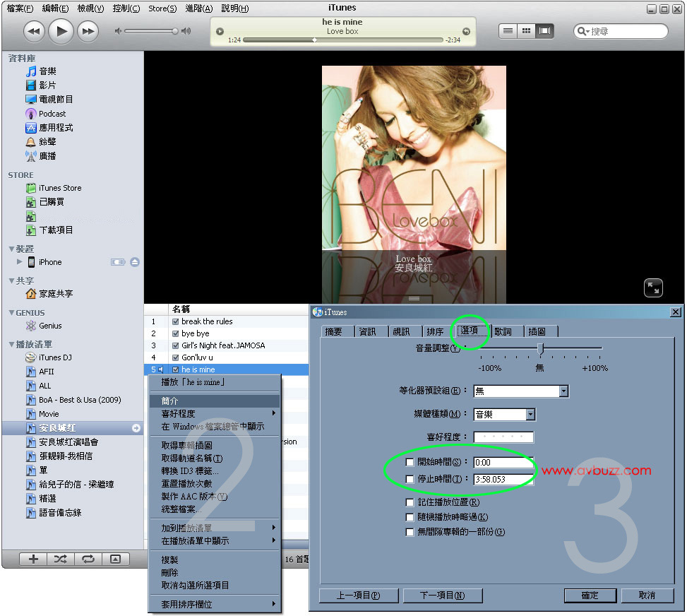Open 家庭共享 home sharing
This screenshot has width=687, height=616.
(x=49, y=294)
